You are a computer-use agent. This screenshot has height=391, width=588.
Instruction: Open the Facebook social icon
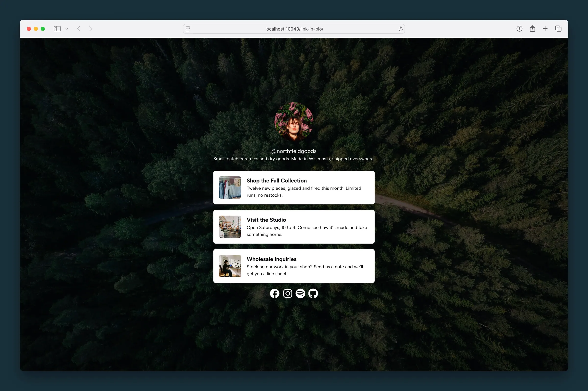[x=274, y=294]
